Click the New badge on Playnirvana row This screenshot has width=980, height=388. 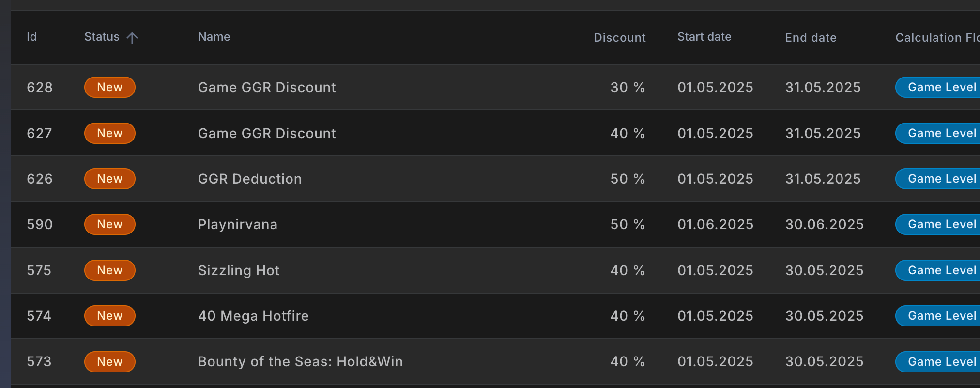[110, 224]
